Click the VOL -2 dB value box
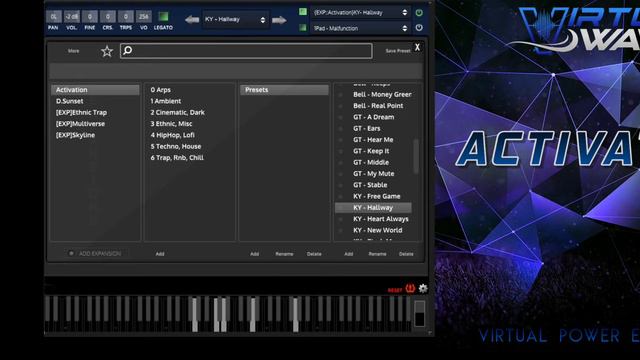The height and width of the screenshot is (360, 640). (71, 17)
